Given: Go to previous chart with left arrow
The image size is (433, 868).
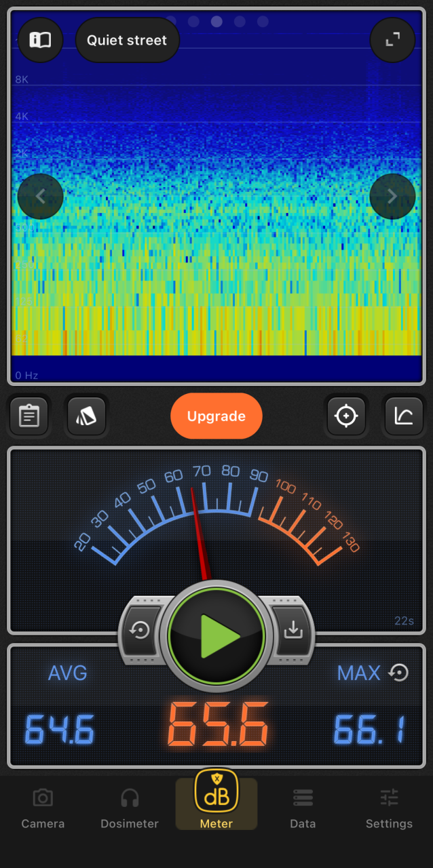Looking at the screenshot, I should [40, 197].
